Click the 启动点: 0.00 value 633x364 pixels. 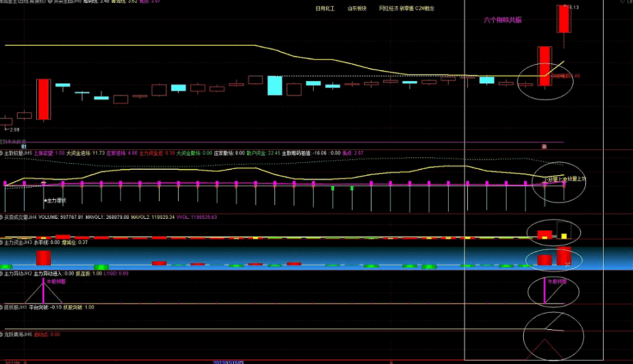tap(47, 335)
